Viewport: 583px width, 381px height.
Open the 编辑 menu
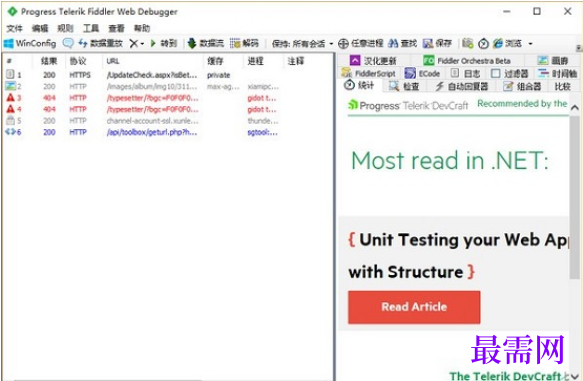point(40,28)
